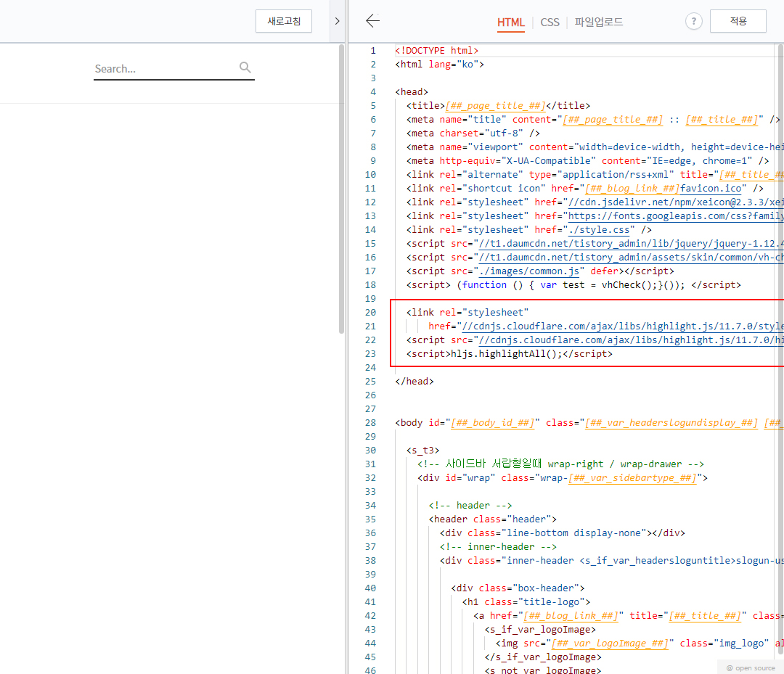Click the <html lang="ko"> line

pos(439,65)
